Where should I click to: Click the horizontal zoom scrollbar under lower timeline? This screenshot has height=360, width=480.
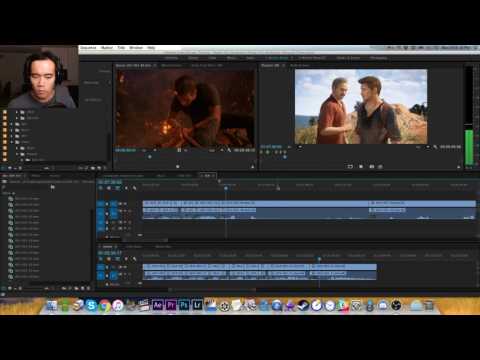pyautogui.click(x=213, y=289)
